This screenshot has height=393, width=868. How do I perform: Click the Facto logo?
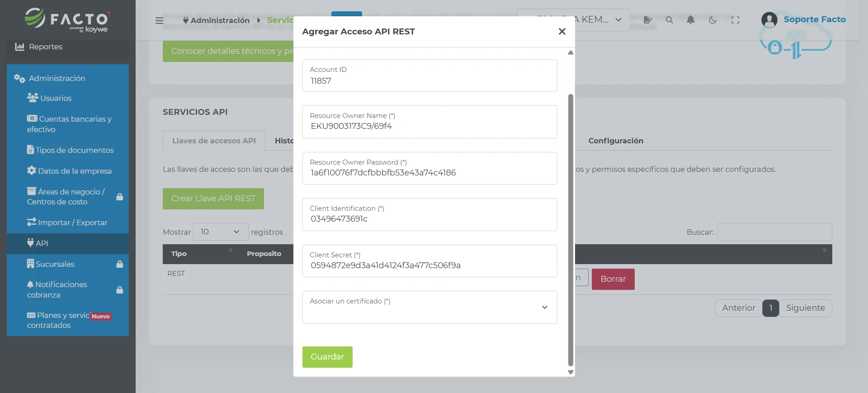click(x=67, y=20)
